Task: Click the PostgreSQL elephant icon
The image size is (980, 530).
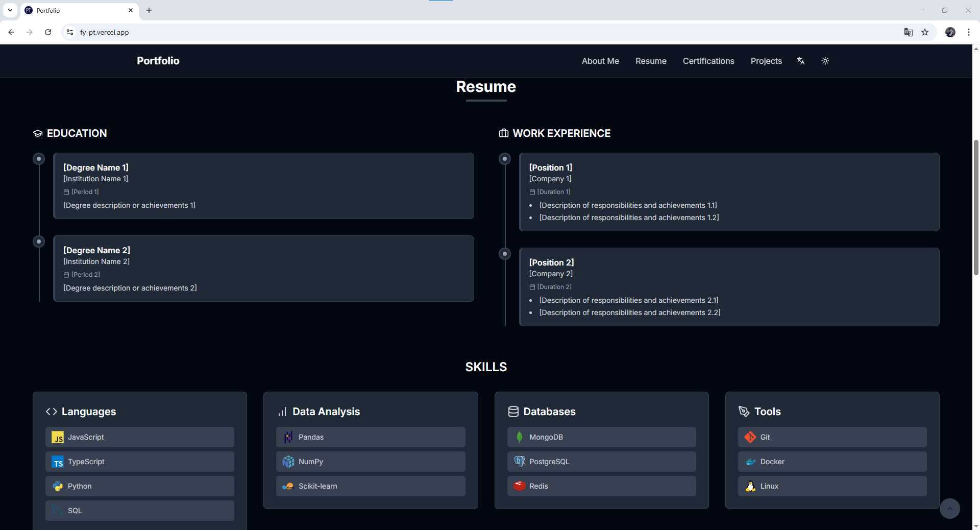Action: pos(520,462)
